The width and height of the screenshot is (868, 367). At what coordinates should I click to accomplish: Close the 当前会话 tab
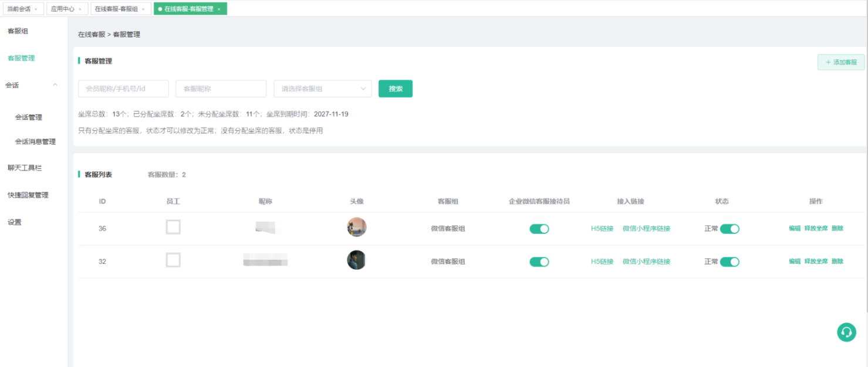pyautogui.click(x=36, y=9)
